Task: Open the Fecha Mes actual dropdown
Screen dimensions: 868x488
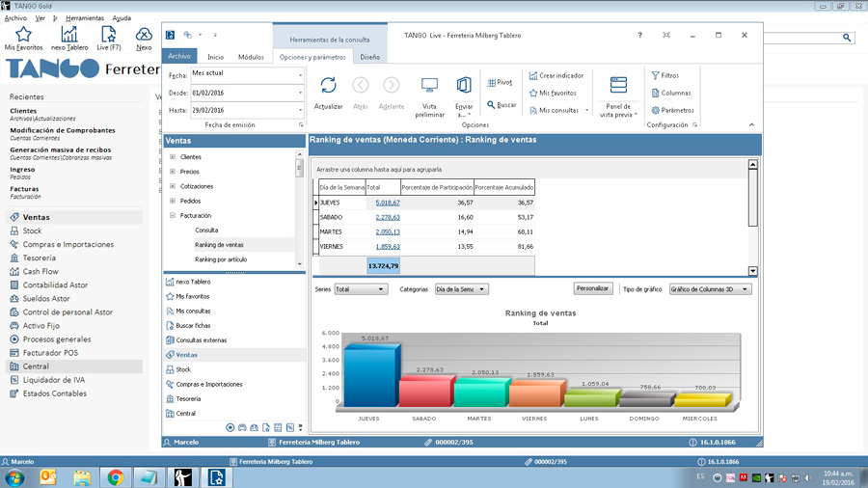Action: pyautogui.click(x=301, y=75)
